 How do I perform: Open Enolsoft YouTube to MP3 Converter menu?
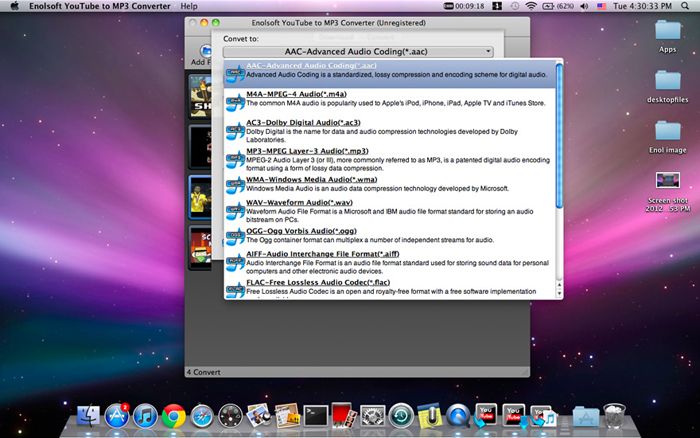point(100,6)
